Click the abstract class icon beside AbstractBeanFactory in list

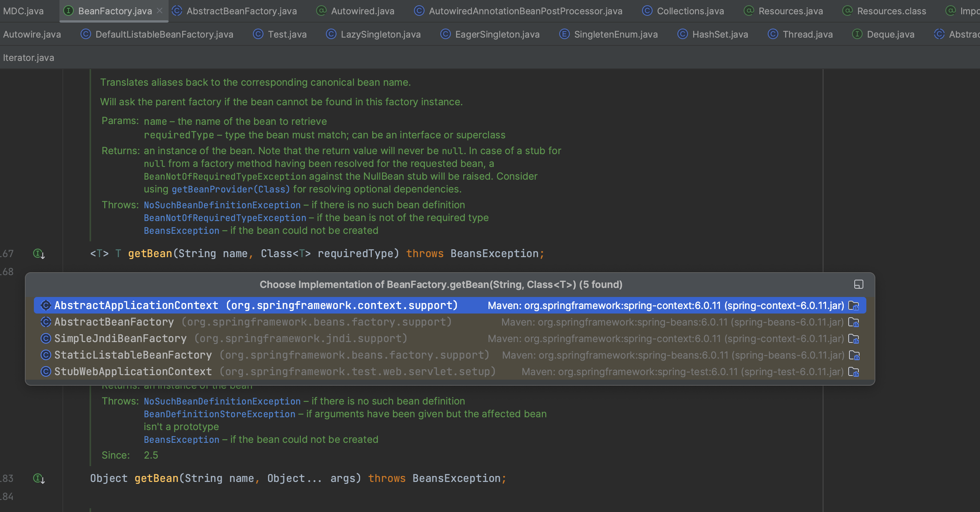coord(46,322)
